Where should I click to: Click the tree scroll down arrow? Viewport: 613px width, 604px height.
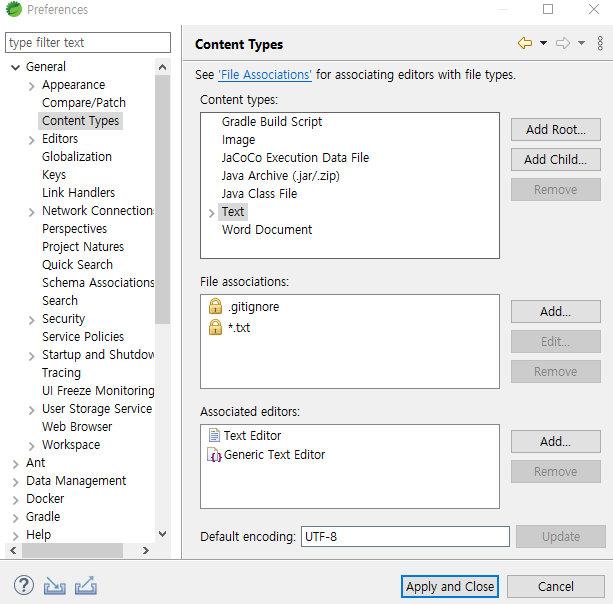coord(163,533)
